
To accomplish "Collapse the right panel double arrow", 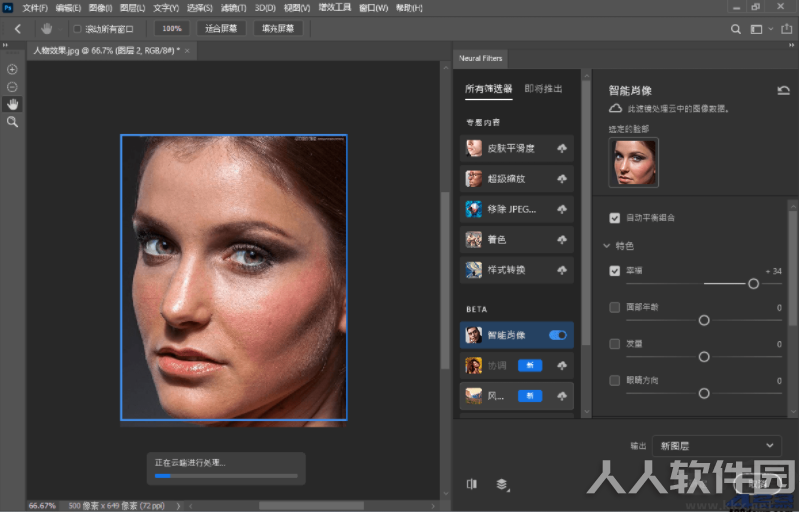I will pos(792,45).
